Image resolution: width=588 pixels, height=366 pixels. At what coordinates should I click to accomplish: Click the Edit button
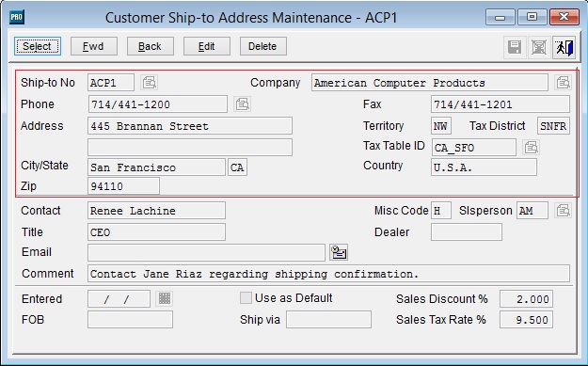(x=207, y=46)
